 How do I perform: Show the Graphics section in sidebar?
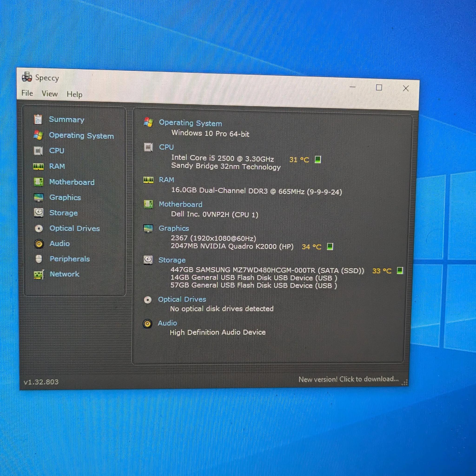(65, 198)
